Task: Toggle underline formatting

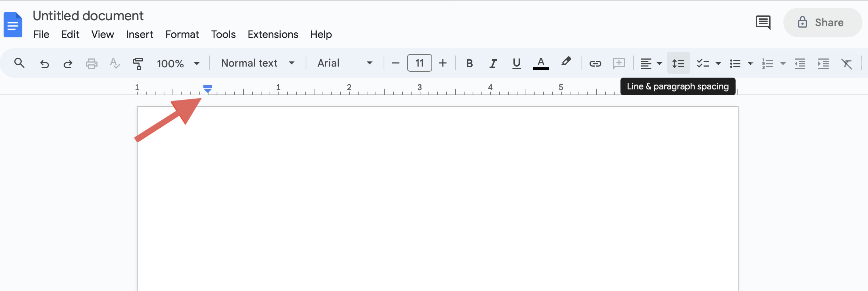Action: coord(516,63)
